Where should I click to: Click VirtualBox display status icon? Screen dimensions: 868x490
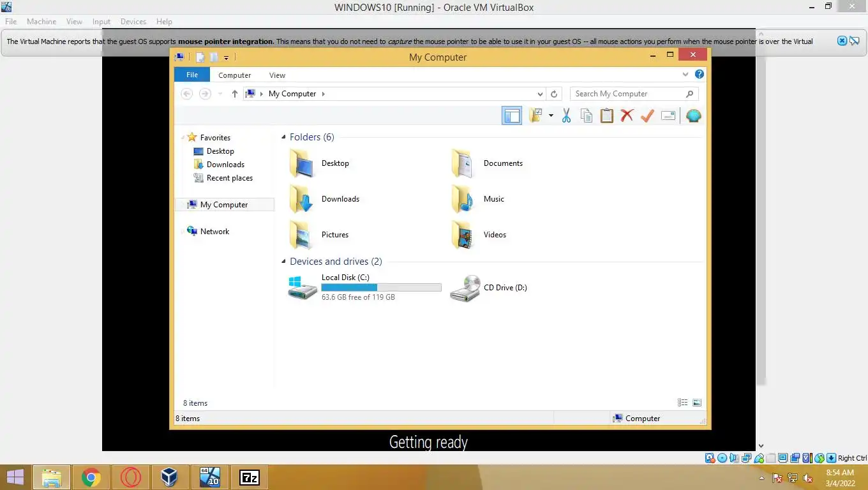pos(782,458)
